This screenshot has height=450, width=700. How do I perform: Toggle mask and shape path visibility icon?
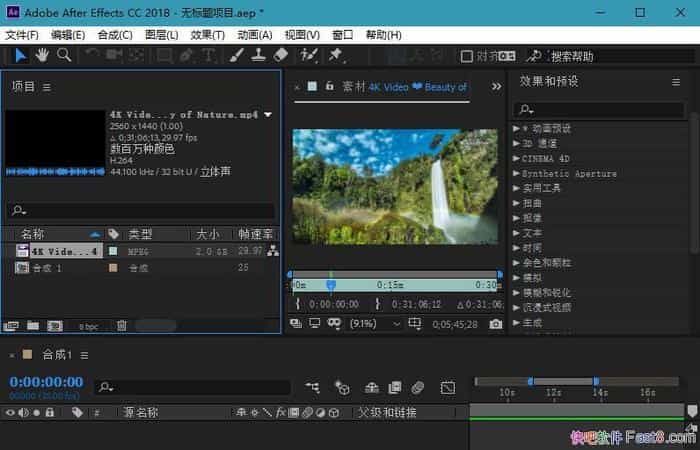coord(334,323)
